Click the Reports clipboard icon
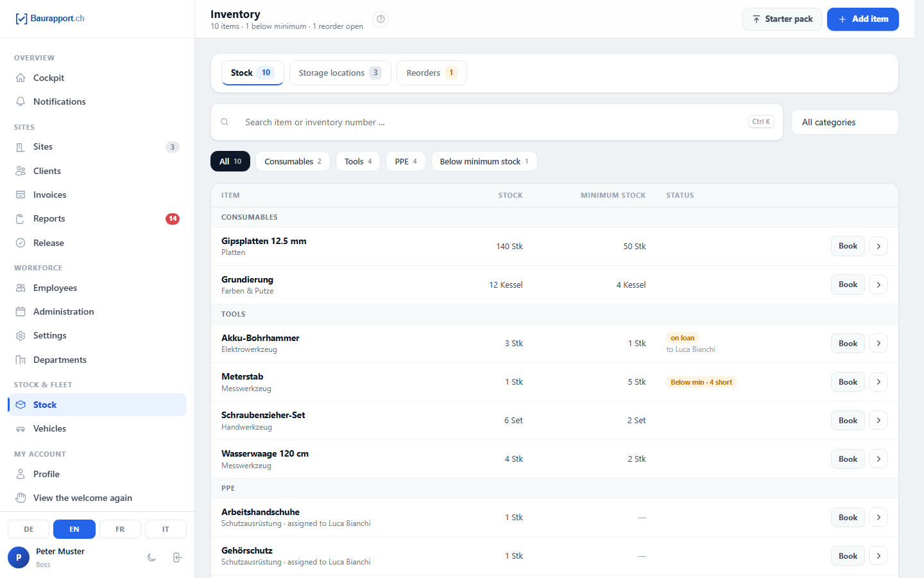 tap(21, 219)
